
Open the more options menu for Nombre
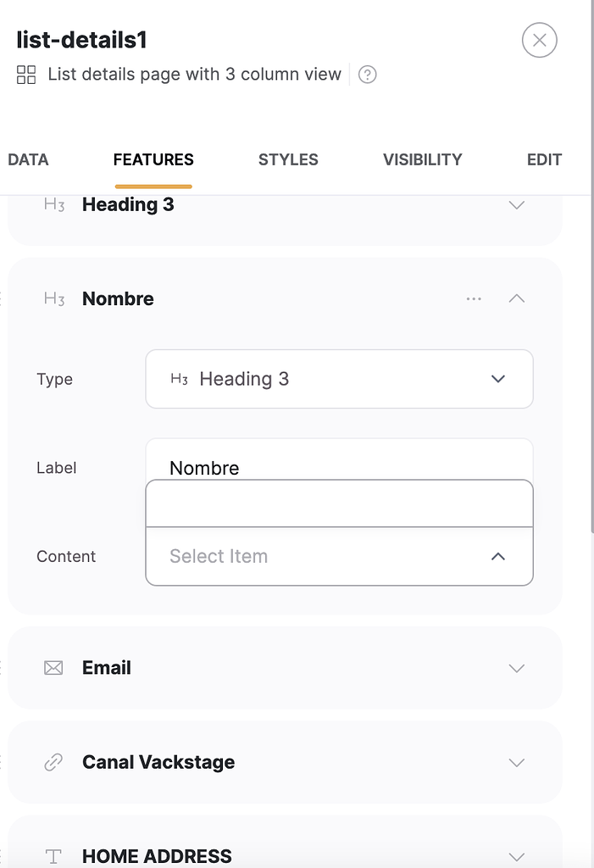473,298
